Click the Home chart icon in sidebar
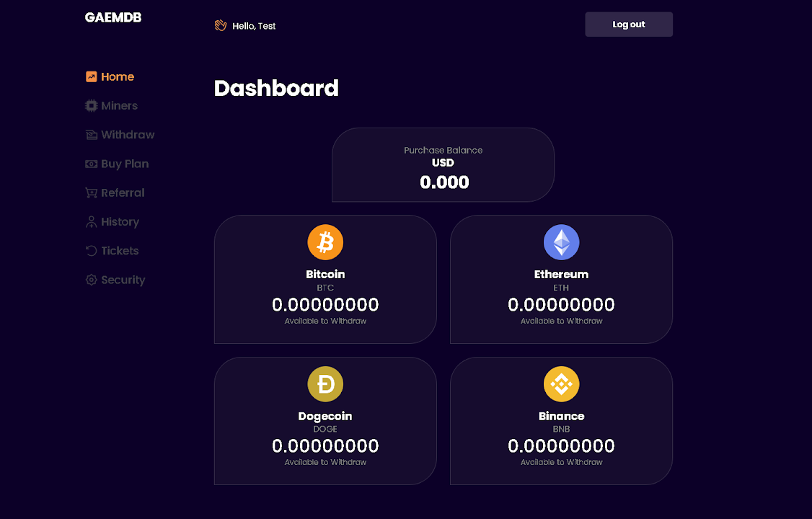The height and width of the screenshot is (519, 812). click(92, 76)
